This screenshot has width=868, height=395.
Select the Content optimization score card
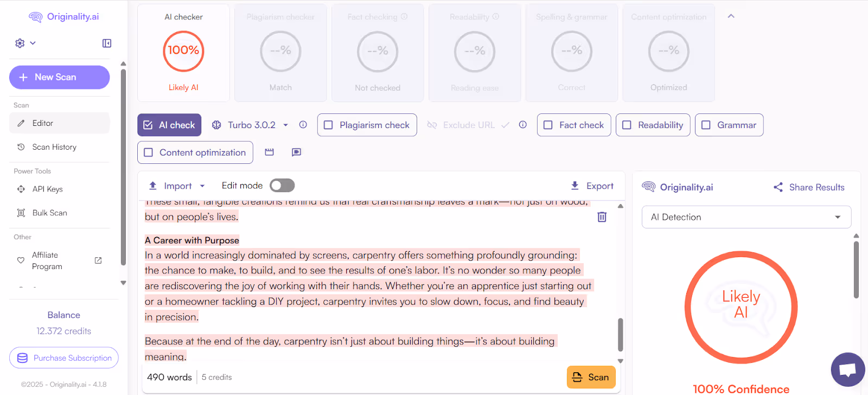click(669, 53)
